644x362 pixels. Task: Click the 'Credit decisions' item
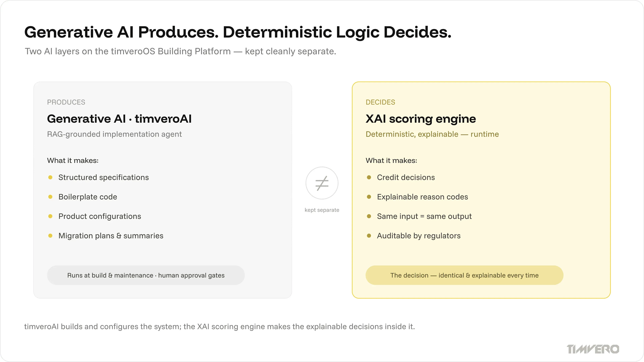(x=401, y=177)
